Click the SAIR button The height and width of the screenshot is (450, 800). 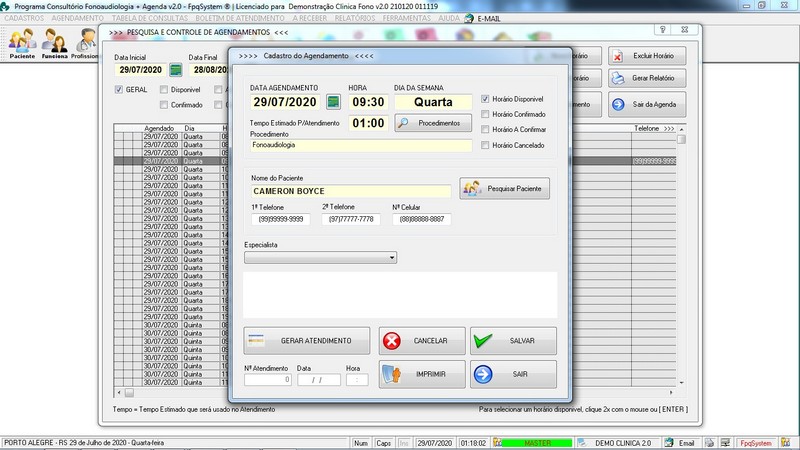pyautogui.click(x=513, y=374)
